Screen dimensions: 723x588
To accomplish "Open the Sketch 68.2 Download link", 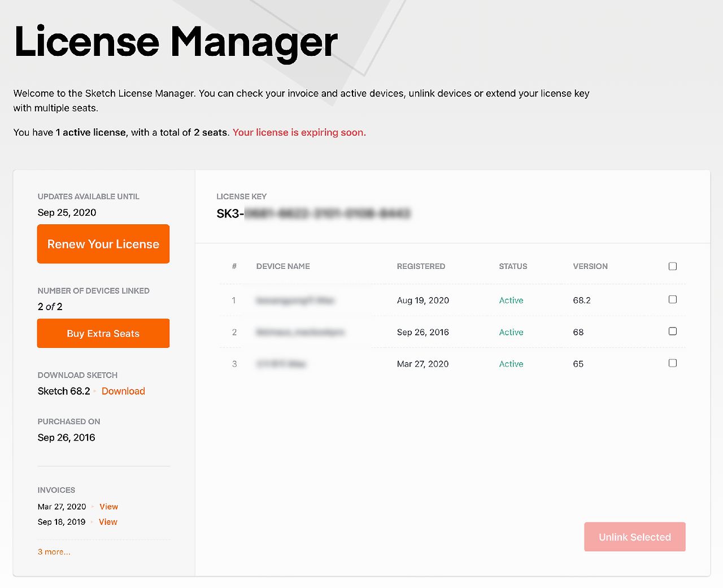I will [x=123, y=391].
